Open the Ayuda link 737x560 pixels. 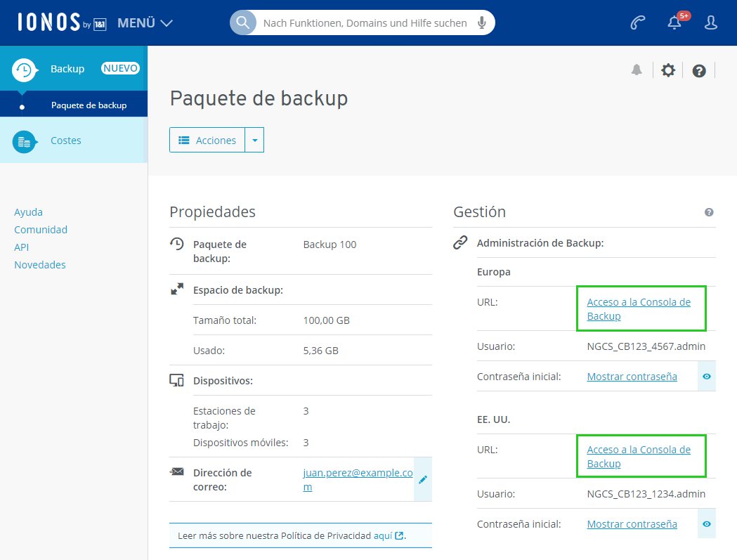point(28,212)
